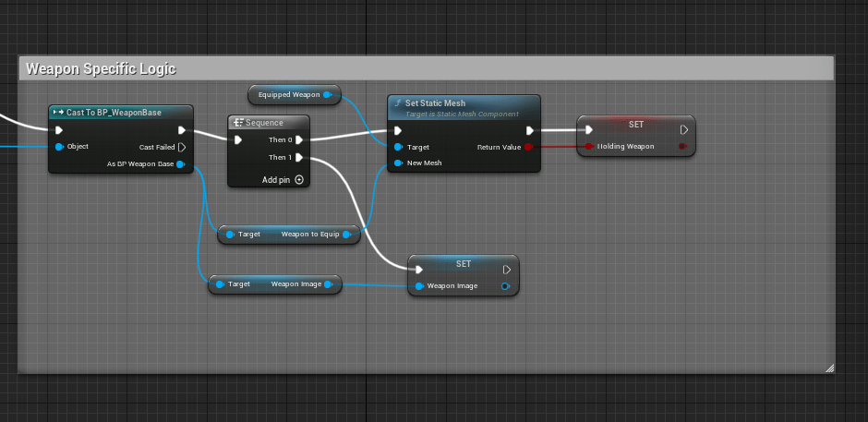This screenshot has width=868, height=422.
Task: Click Target pin on Weapon to Equip node
Action: coord(230,235)
